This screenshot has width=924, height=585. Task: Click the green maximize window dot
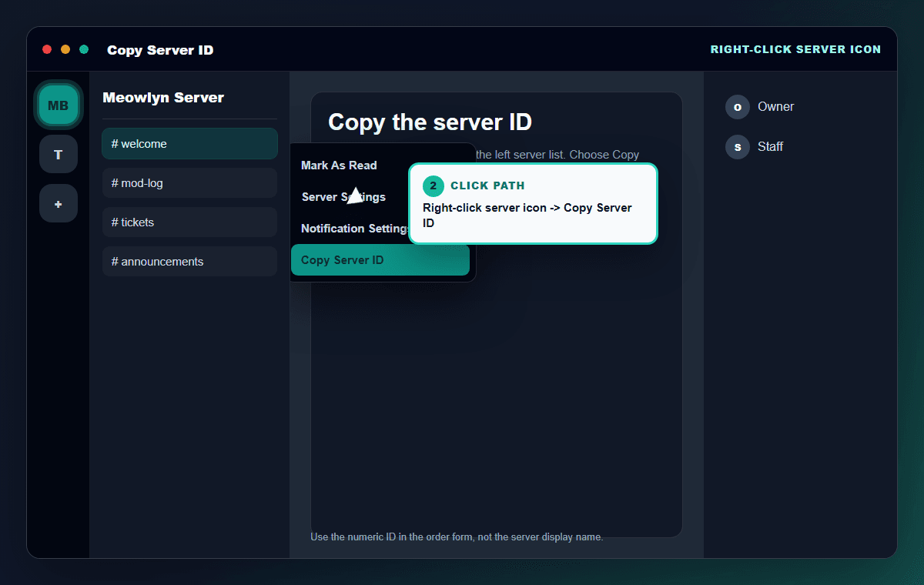(84, 49)
